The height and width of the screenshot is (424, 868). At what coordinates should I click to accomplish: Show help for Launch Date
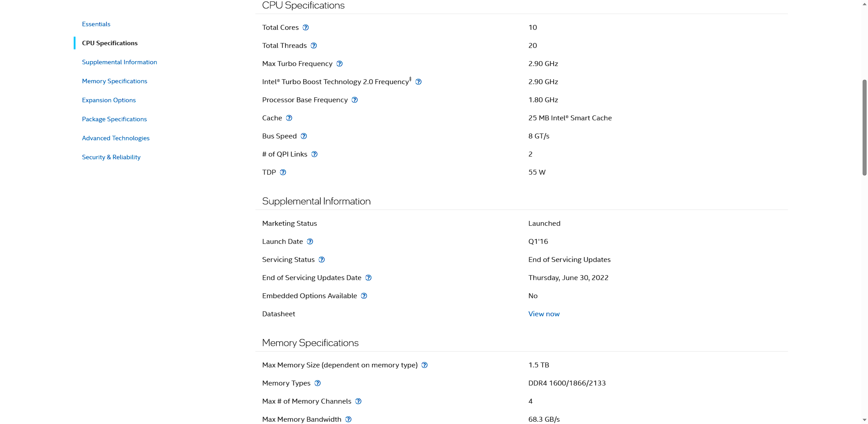(310, 242)
